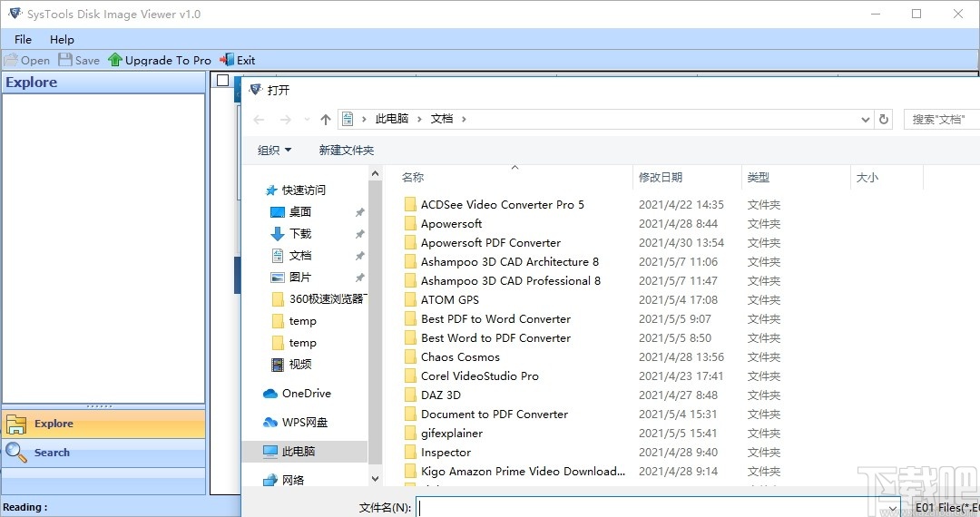Click pin icon next to 下载

tap(360, 234)
